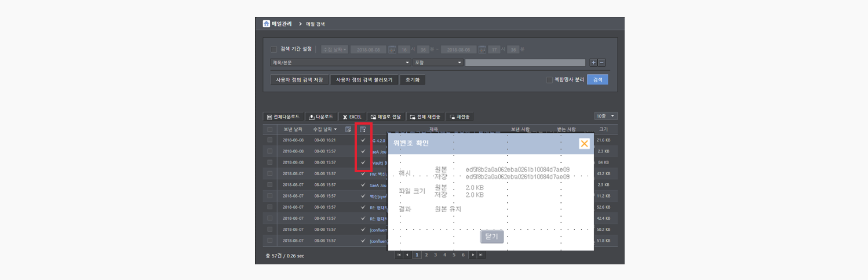Click the integrity checkmark in the 42.4 KB row
The width and height of the screenshot is (868, 280).
tap(363, 219)
